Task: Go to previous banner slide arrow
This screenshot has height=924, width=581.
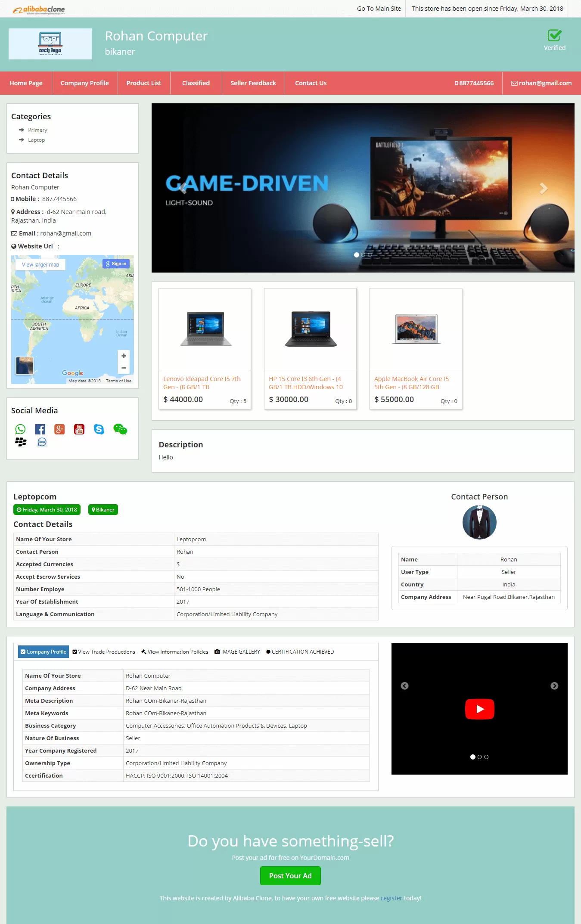Action: click(x=183, y=188)
